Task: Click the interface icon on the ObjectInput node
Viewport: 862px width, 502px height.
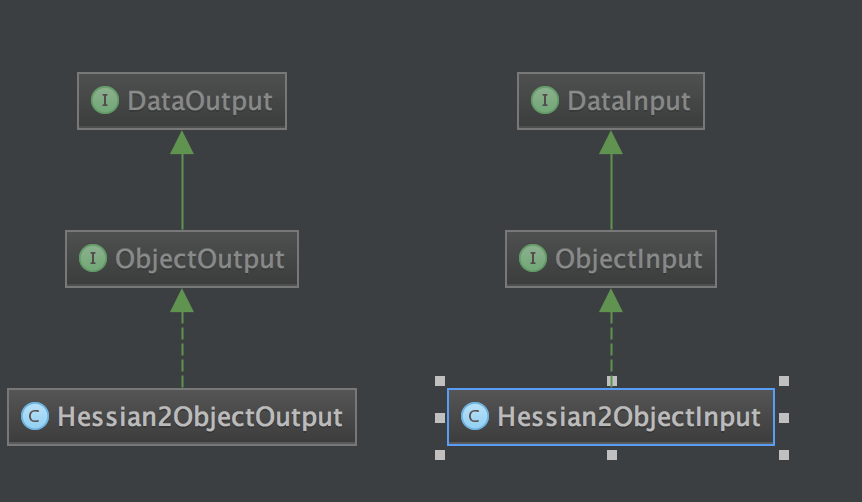Action: [x=532, y=258]
